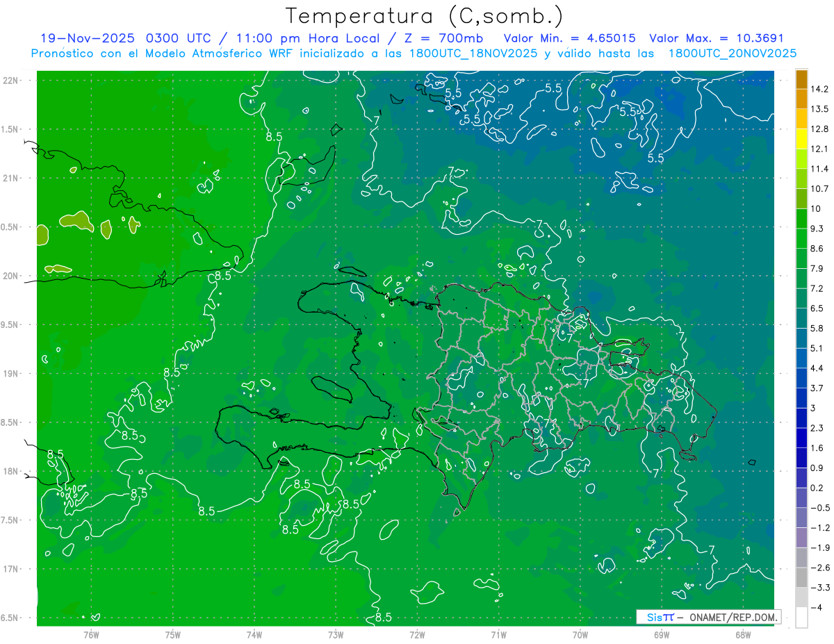
Task: Click the "13.5" colorbar value
Action: (x=820, y=109)
